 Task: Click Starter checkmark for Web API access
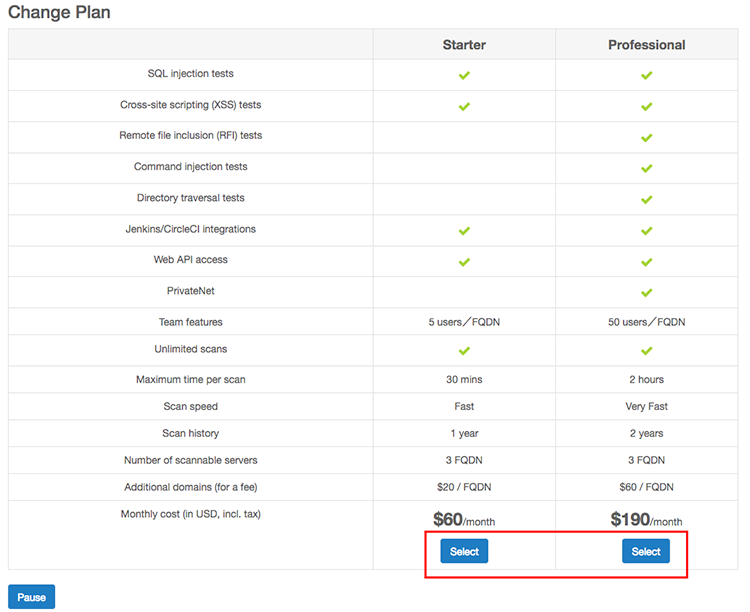464,262
